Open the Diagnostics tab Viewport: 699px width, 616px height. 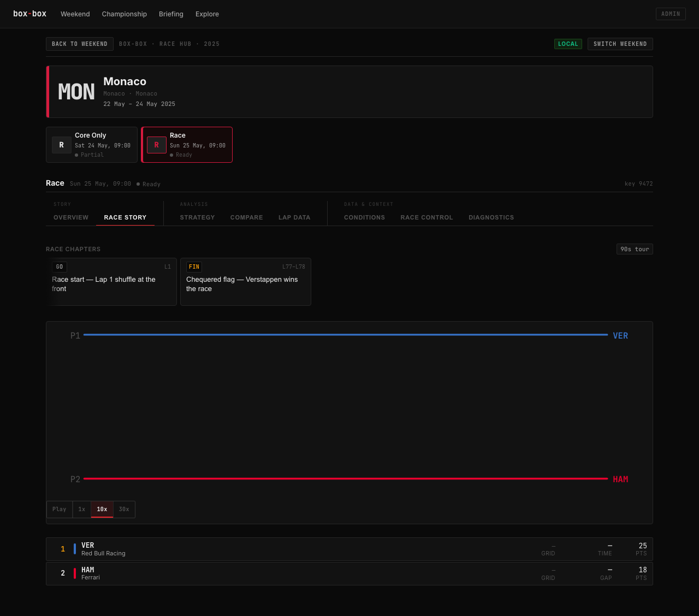tap(491, 217)
